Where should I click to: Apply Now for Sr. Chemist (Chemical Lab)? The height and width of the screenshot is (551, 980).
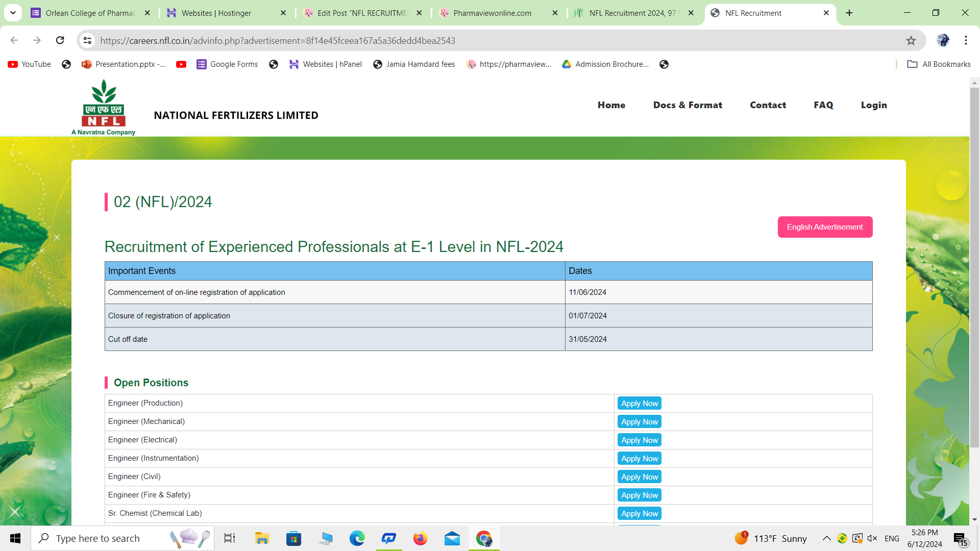pyautogui.click(x=640, y=514)
